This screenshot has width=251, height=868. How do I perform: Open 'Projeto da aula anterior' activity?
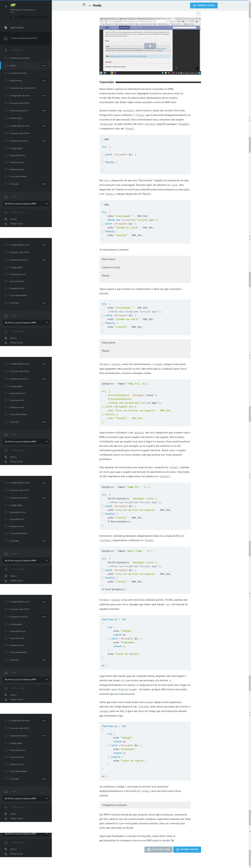pyautogui.click(x=20, y=58)
